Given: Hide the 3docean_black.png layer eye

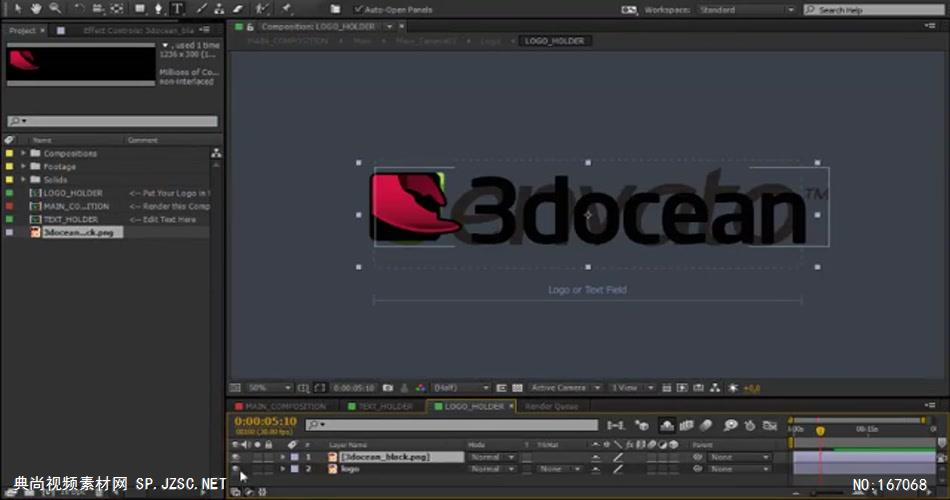Looking at the screenshot, I should coord(236,457).
